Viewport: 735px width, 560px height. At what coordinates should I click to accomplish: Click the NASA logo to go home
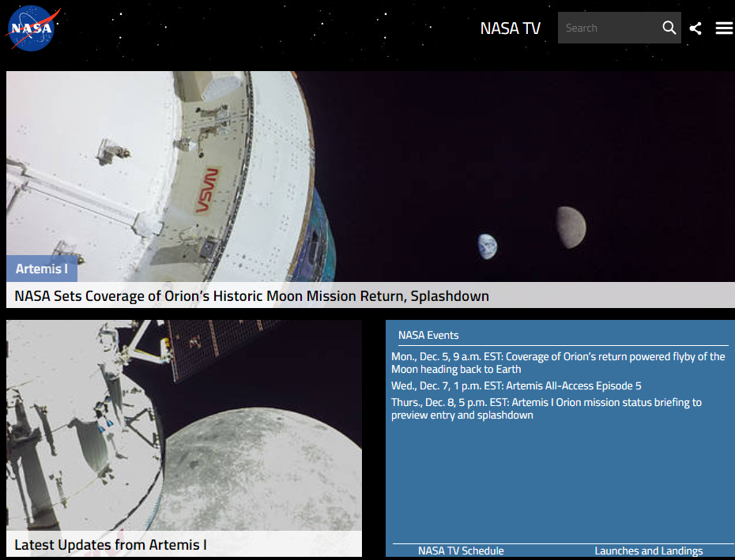(x=32, y=28)
